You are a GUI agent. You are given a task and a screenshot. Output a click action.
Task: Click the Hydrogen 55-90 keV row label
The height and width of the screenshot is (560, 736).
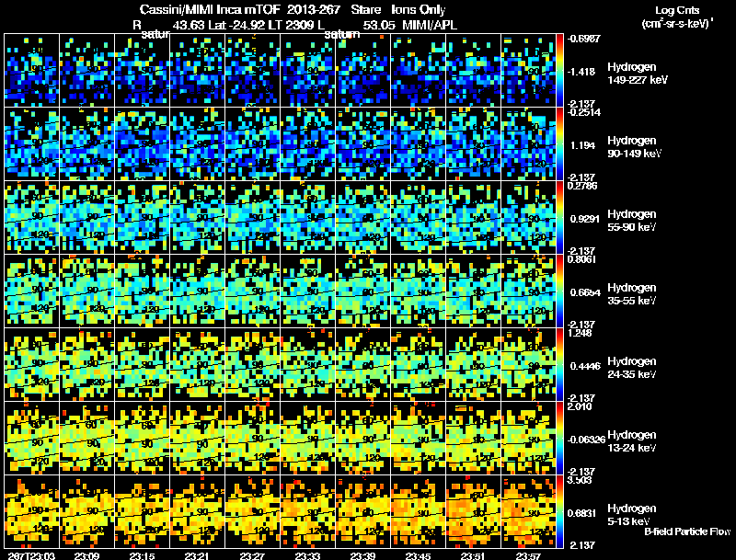[632, 221]
